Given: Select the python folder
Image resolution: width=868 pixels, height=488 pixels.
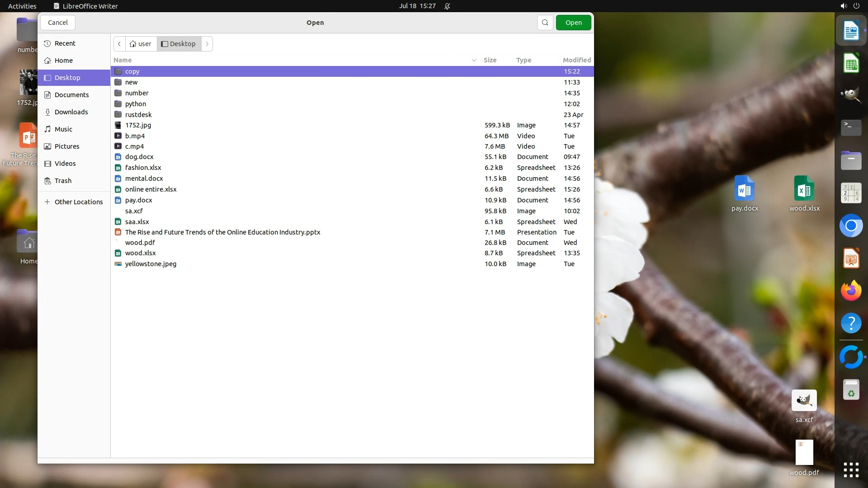Looking at the screenshot, I should (135, 104).
